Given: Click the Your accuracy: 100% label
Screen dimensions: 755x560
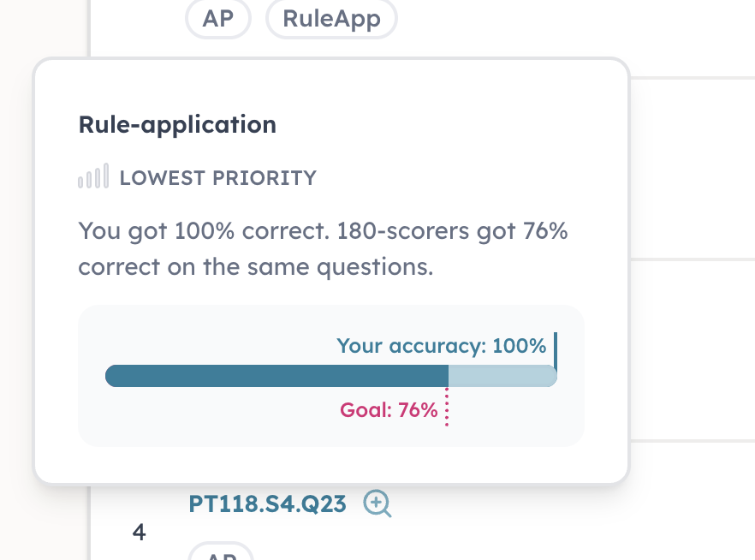Looking at the screenshot, I should [x=441, y=346].
